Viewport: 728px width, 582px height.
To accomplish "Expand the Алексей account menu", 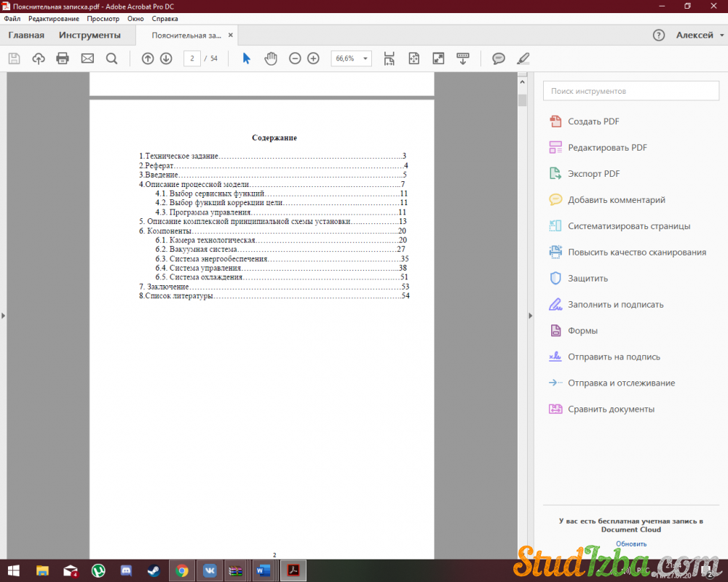I will 700,35.
